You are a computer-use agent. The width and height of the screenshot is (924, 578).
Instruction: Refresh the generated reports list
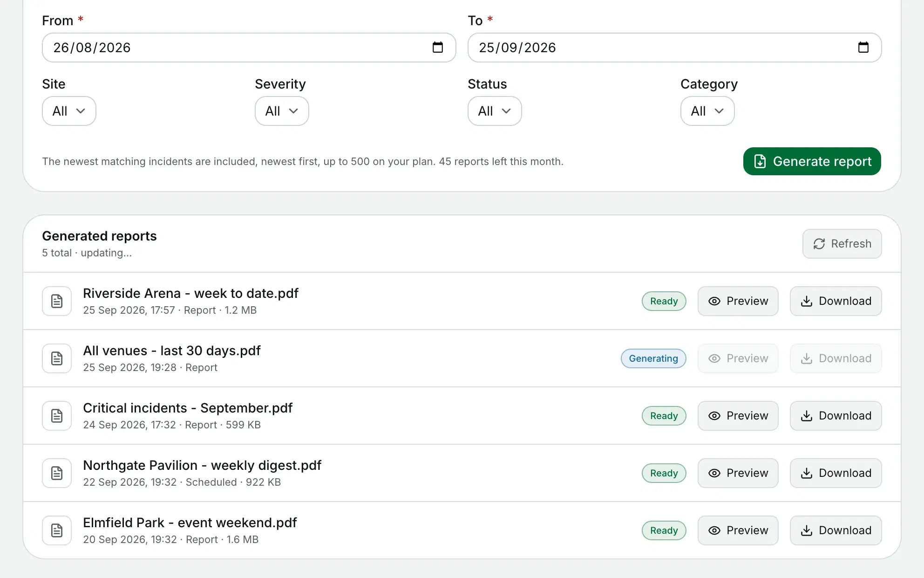coord(842,244)
